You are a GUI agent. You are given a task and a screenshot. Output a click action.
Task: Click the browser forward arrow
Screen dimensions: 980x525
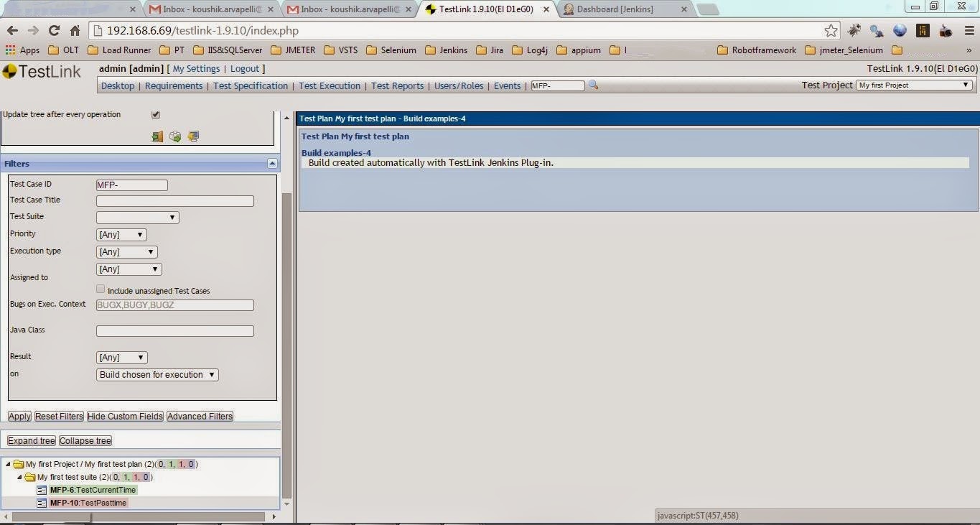coord(33,31)
